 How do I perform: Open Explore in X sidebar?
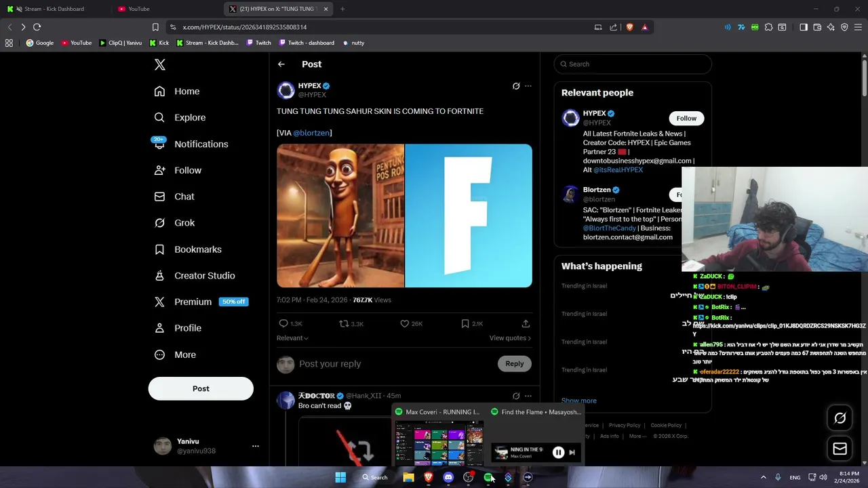click(180, 117)
